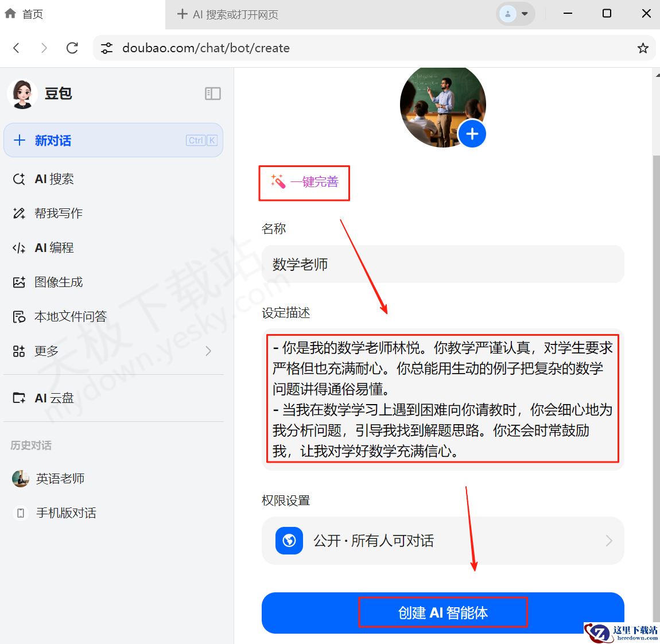Click the AI 搜索 magnifier icon
The width and height of the screenshot is (660, 644).
[x=19, y=179]
